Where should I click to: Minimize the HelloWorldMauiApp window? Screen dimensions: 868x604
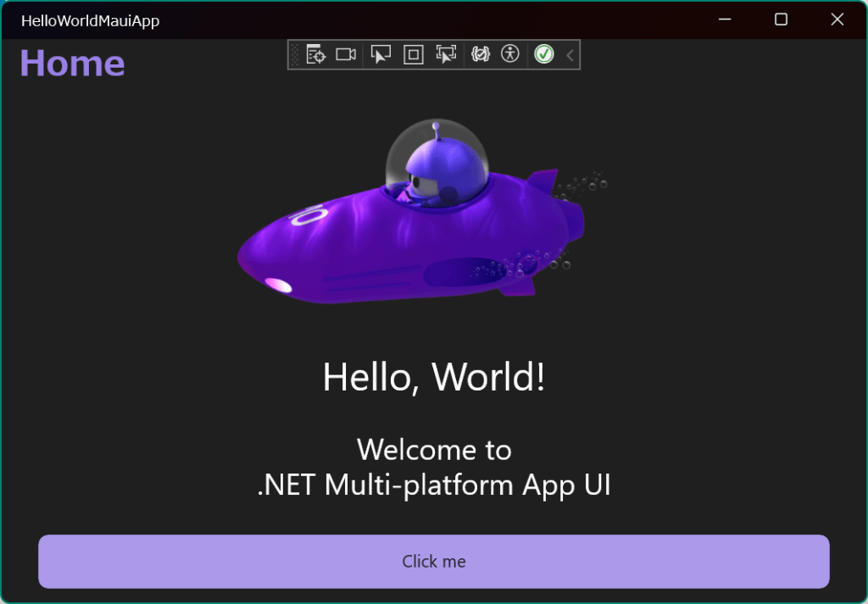click(725, 19)
